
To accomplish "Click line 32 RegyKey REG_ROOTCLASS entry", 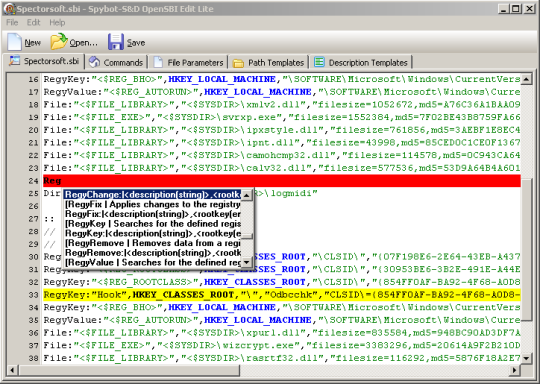I will (282, 282).
